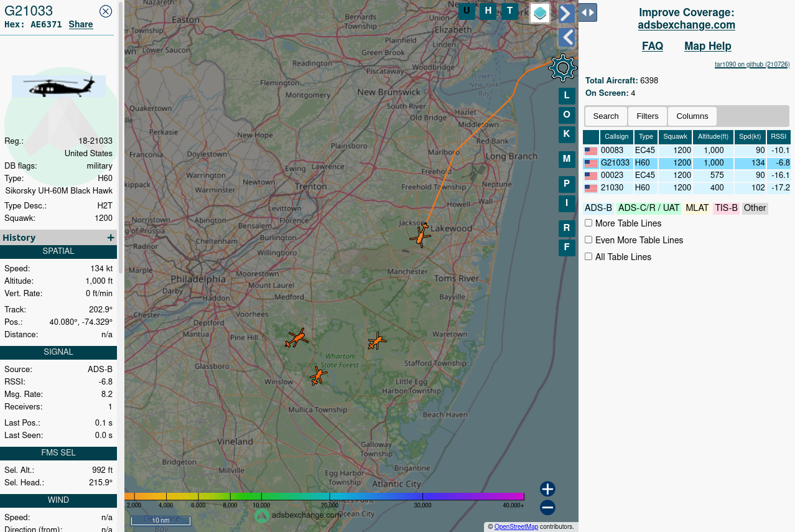Open the Filters tab

coord(648,116)
